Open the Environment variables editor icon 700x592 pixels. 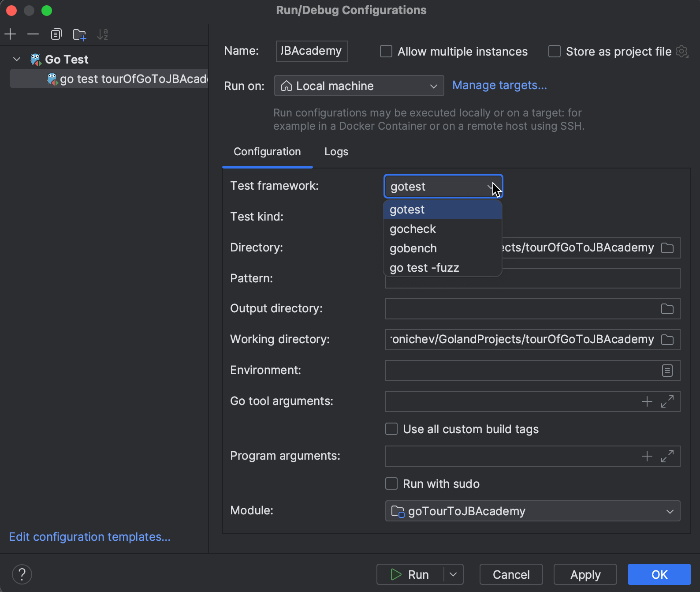click(667, 371)
